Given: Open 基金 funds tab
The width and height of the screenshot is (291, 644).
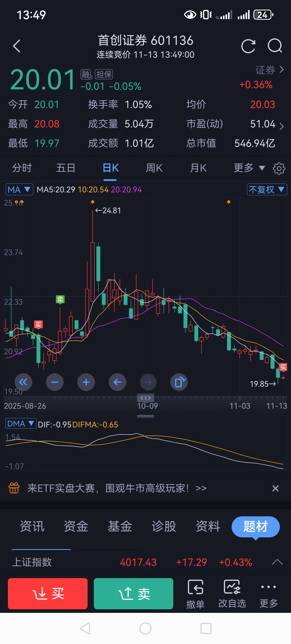Looking at the screenshot, I should pos(120,526).
